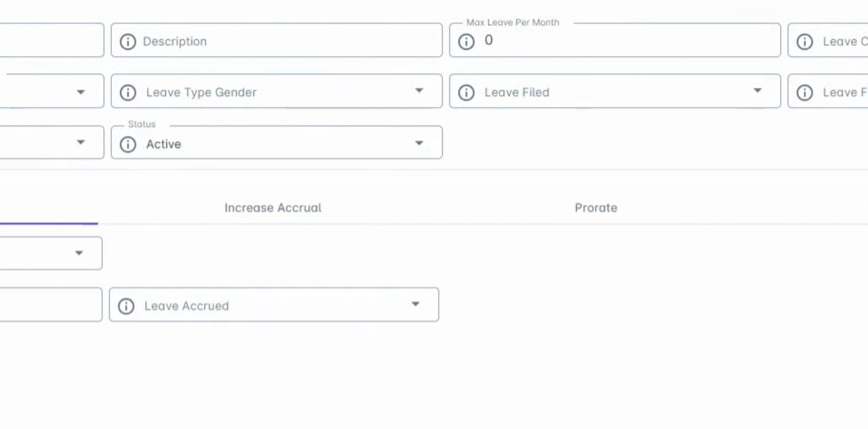The height and width of the screenshot is (429, 868).
Task: Switch to the Increase Accrual tab
Action: point(273,208)
